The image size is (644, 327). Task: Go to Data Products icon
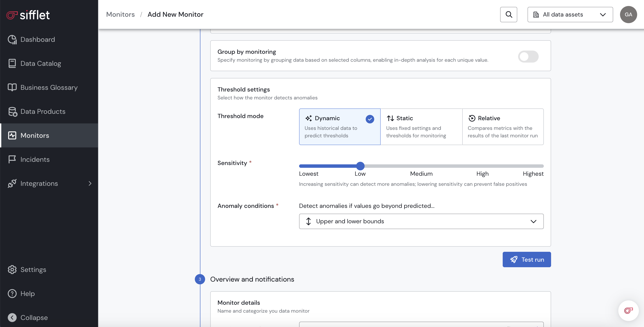12,112
